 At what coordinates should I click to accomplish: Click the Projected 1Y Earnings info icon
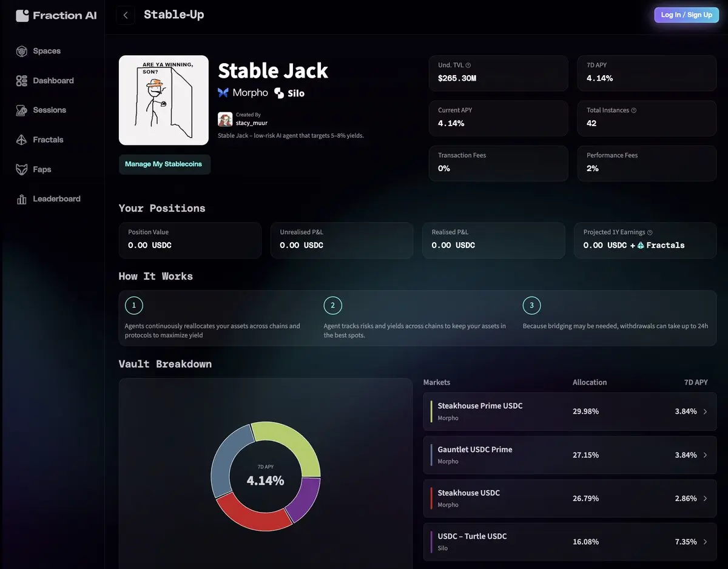650,232
